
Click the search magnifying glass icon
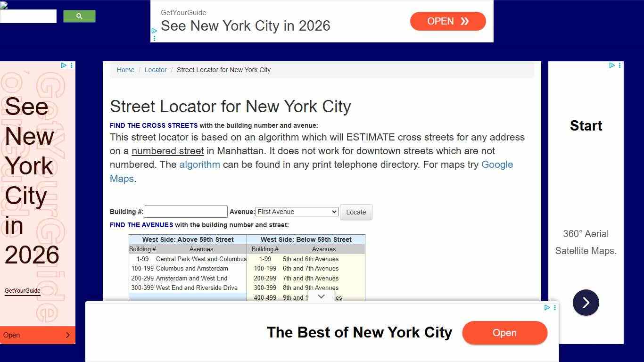coord(79,16)
